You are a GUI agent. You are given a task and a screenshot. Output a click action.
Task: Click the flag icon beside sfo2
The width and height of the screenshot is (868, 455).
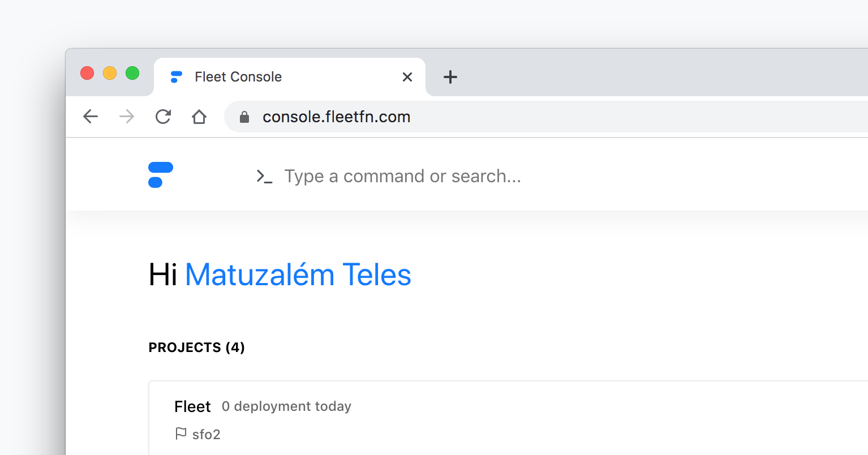pyautogui.click(x=181, y=434)
